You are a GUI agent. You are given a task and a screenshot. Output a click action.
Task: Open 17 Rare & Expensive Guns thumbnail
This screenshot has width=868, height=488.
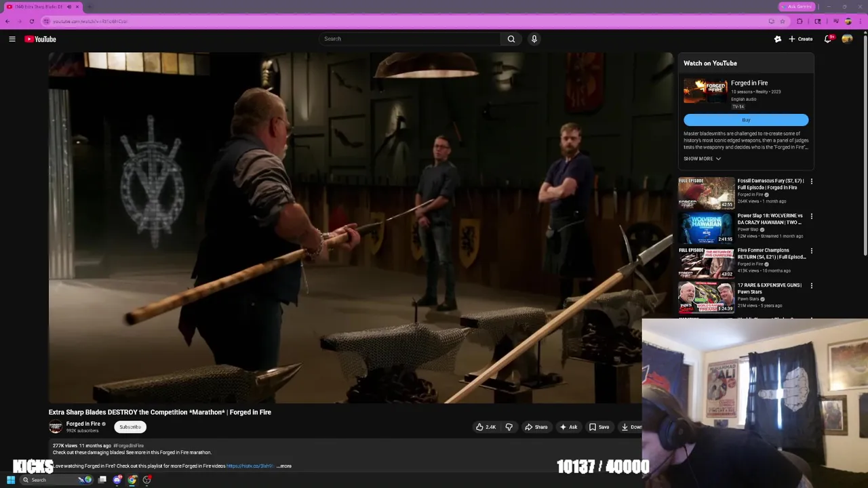[707, 297]
